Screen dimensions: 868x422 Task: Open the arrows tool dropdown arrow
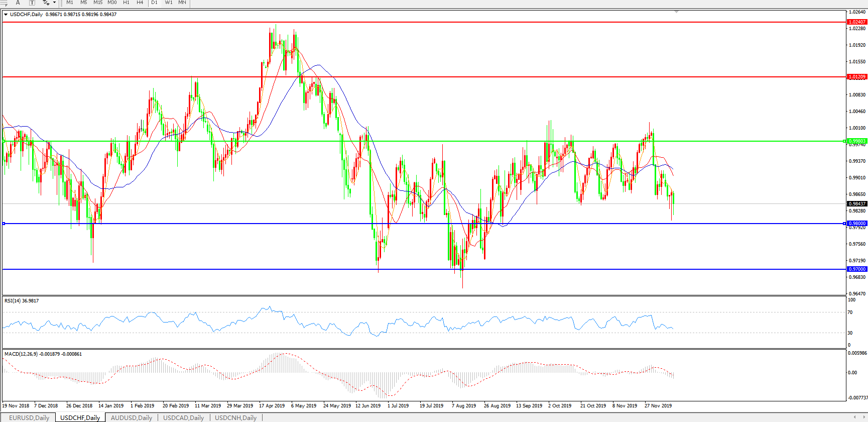pos(54,3)
